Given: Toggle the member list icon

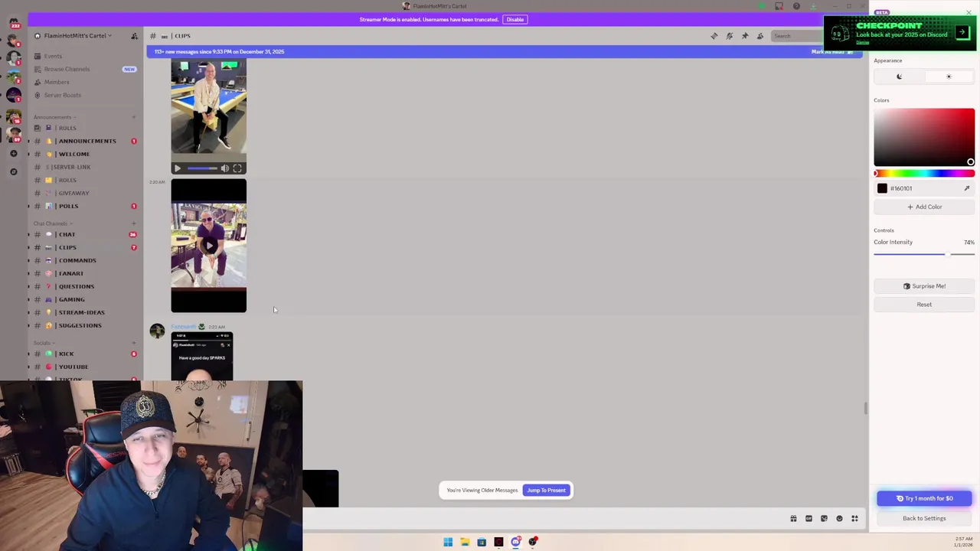Looking at the screenshot, I should pos(760,36).
